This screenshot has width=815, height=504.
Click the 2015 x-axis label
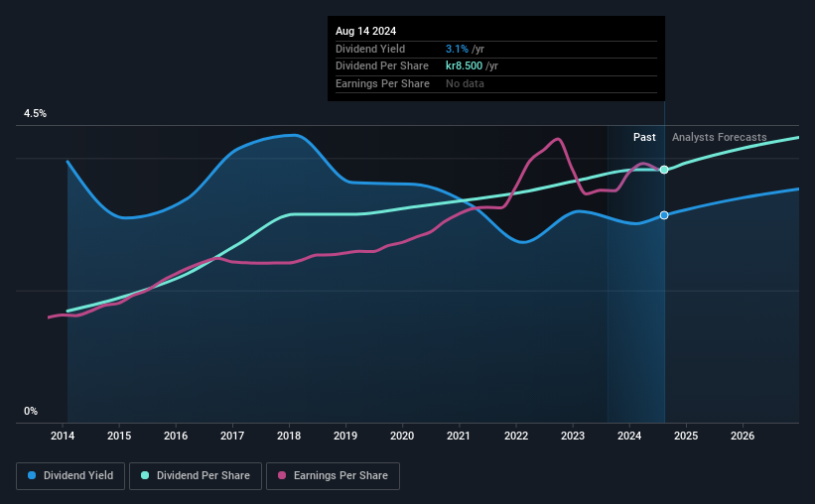click(119, 436)
